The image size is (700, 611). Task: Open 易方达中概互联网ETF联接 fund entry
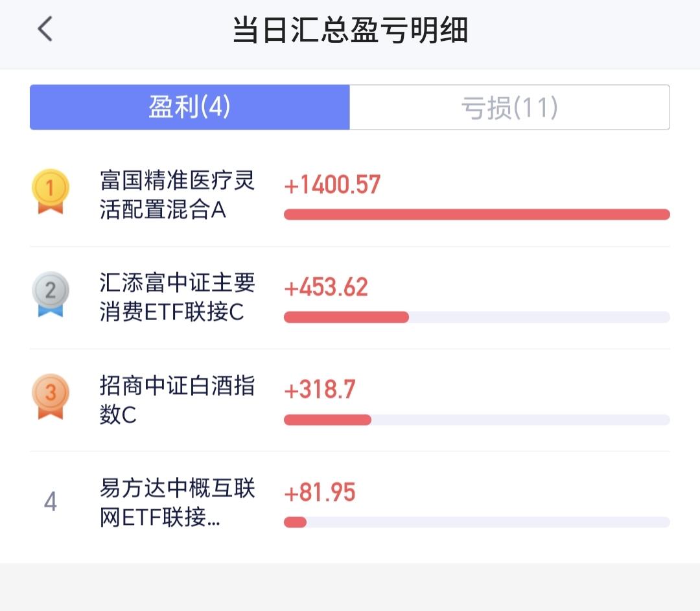[177, 503]
